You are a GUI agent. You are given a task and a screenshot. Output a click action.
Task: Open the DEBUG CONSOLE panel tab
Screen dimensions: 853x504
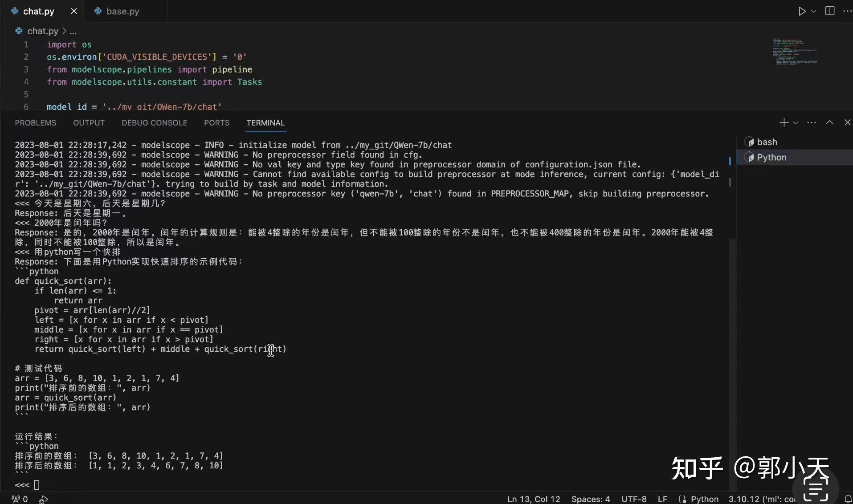[x=154, y=123]
